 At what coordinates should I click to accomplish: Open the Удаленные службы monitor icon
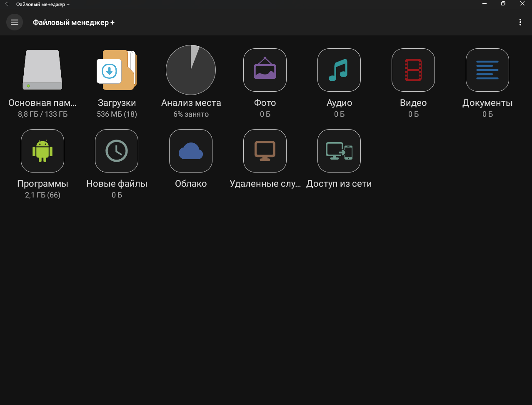point(265,151)
